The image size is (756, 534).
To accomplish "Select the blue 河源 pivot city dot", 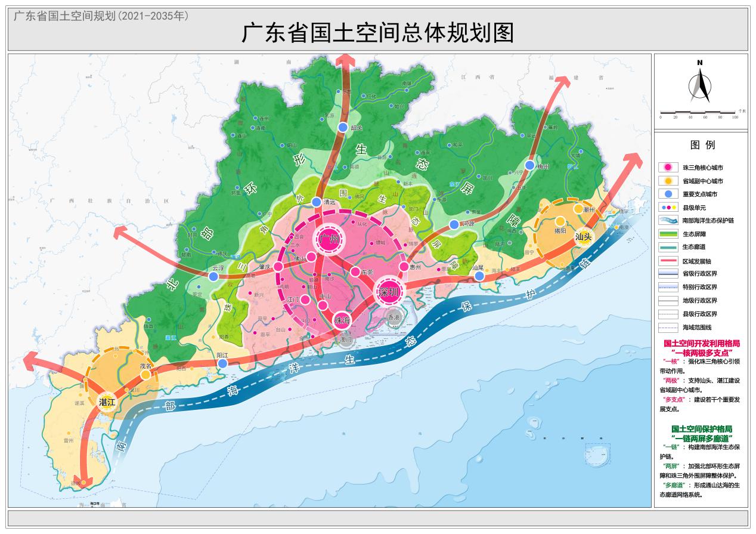I will (453, 224).
